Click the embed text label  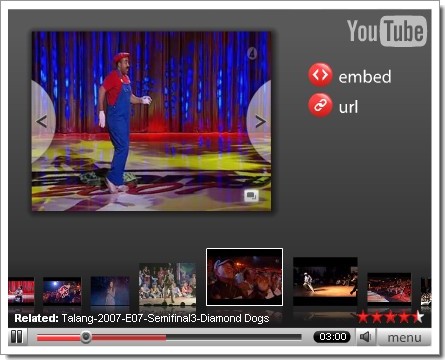[365, 77]
